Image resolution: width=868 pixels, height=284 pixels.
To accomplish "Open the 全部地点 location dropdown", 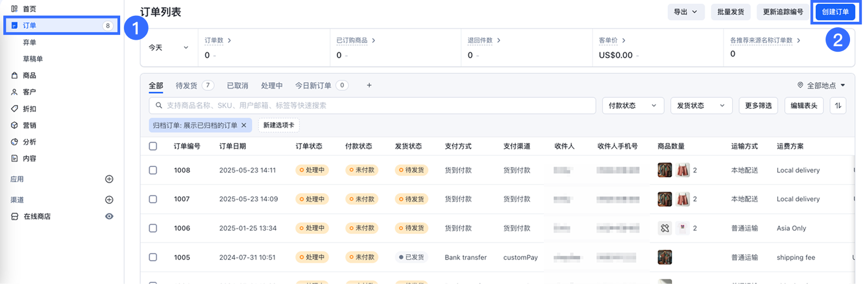I will tap(821, 85).
